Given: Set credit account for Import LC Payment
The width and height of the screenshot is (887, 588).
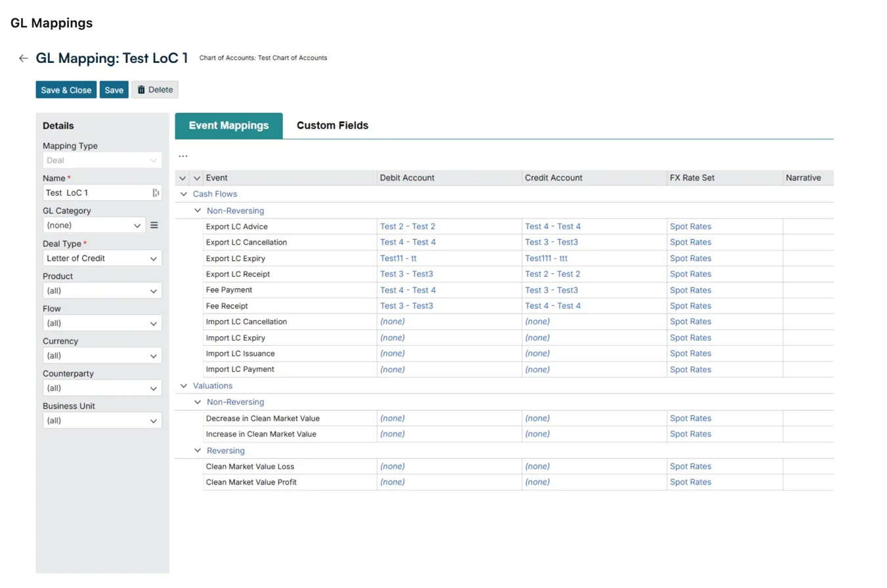Looking at the screenshot, I should 538,369.
